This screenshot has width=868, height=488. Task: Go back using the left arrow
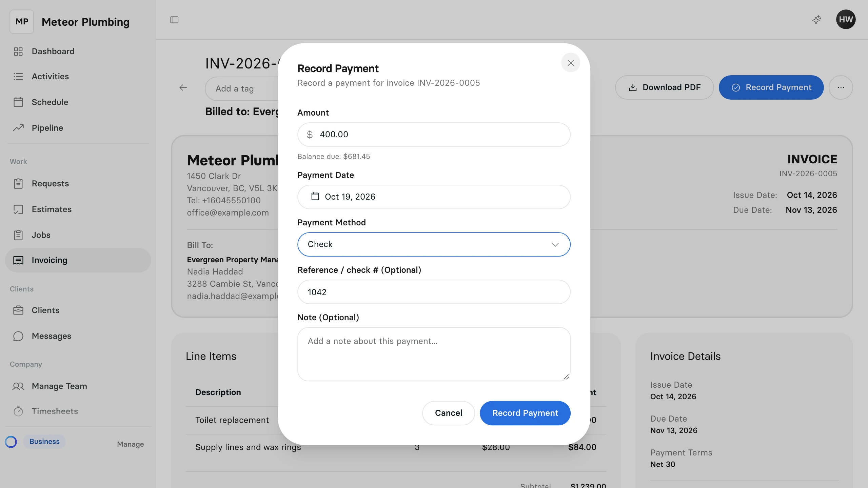click(x=183, y=88)
